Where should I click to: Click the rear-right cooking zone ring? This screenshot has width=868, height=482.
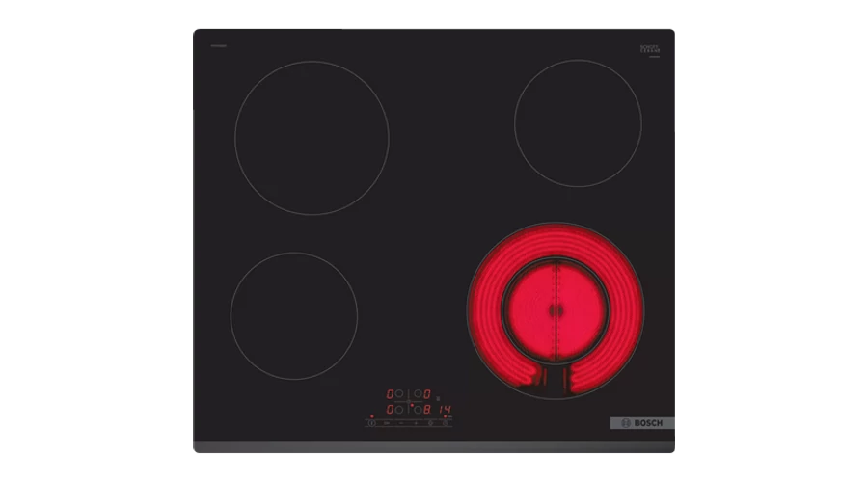click(578, 122)
